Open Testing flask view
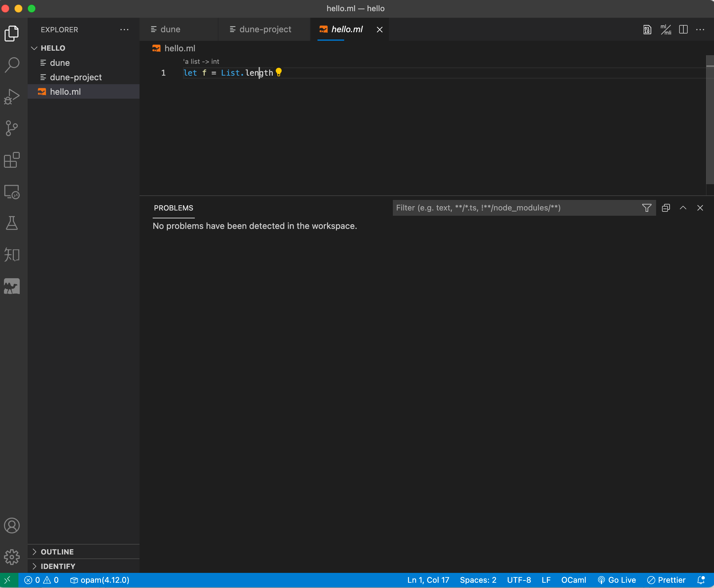The height and width of the screenshot is (588, 714). [12, 223]
